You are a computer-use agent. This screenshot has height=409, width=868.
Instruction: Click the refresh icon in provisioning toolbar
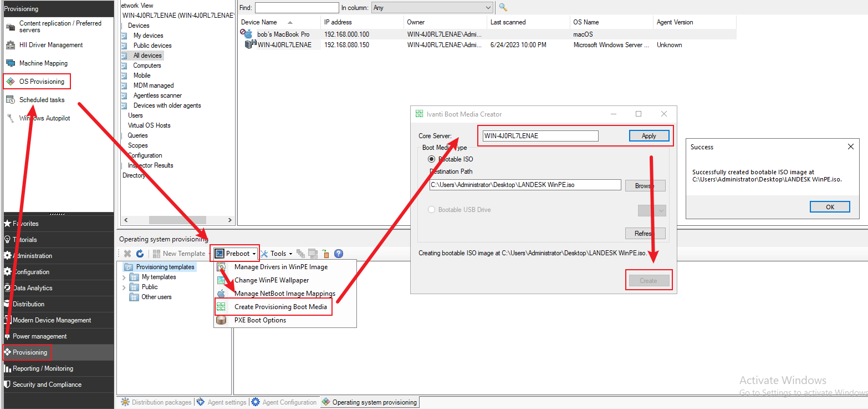tap(140, 254)
